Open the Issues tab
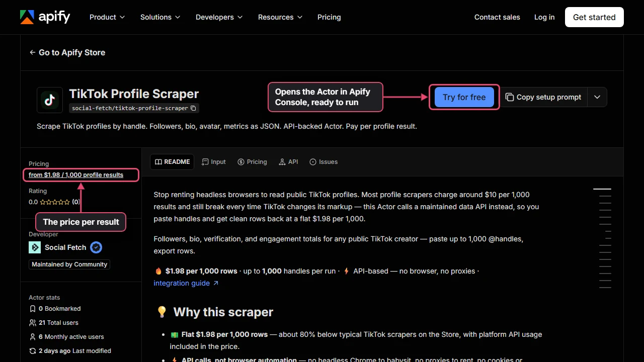 point(324,162)
